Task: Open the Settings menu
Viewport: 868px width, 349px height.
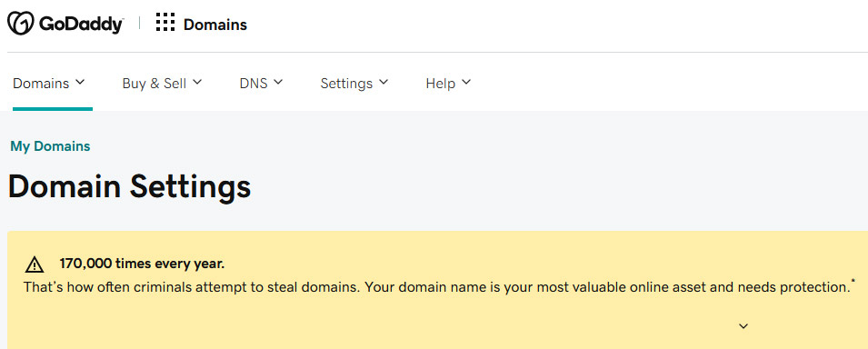Action: click(354, 83)
